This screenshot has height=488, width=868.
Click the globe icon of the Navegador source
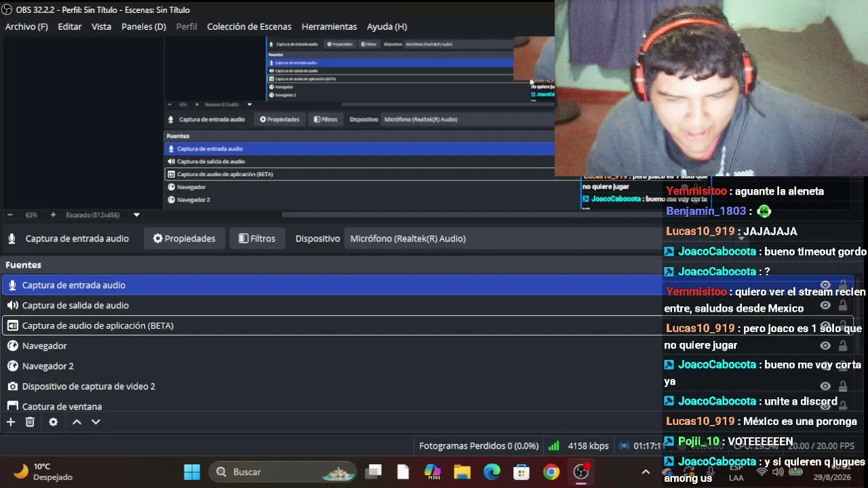[12, 346]
